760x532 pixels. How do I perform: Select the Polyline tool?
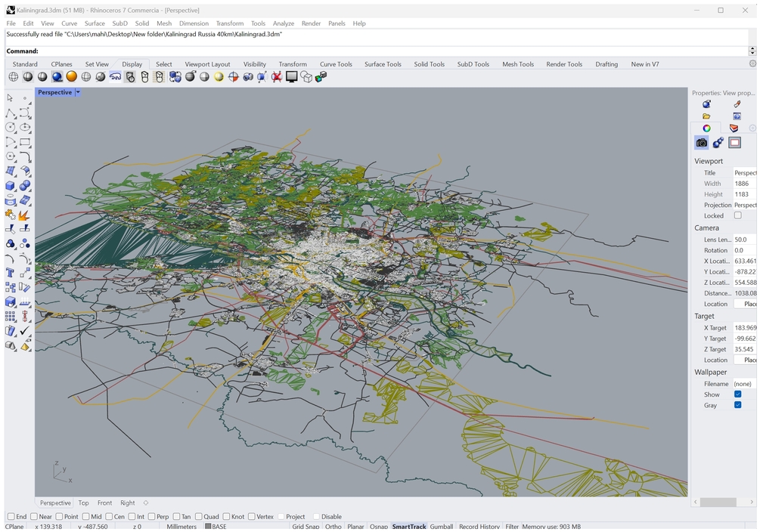click(x=10, y=113)
